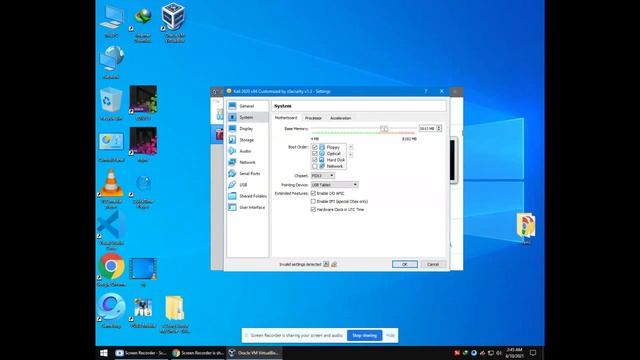Open the General settings category

pos(247,106)
